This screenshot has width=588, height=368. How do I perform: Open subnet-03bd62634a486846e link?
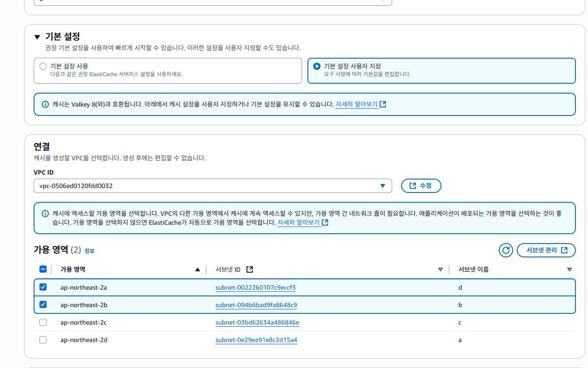click(257, 322)
